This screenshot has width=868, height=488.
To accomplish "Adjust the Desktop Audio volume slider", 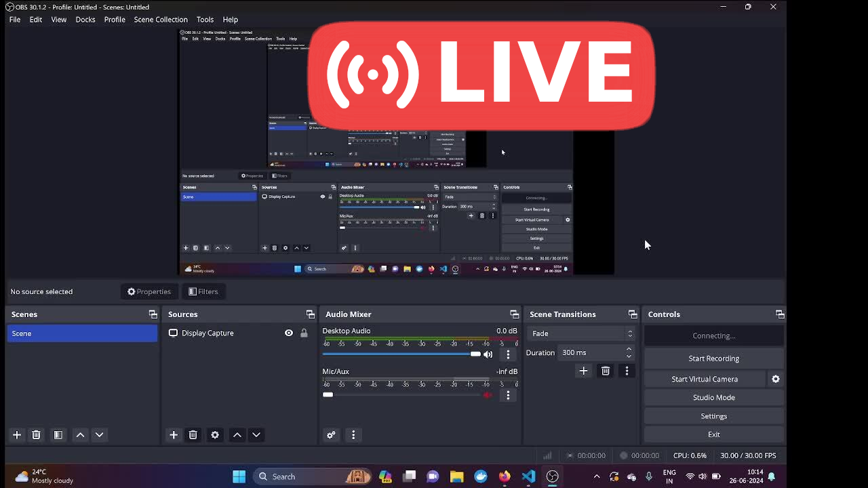I will (401, 354).
